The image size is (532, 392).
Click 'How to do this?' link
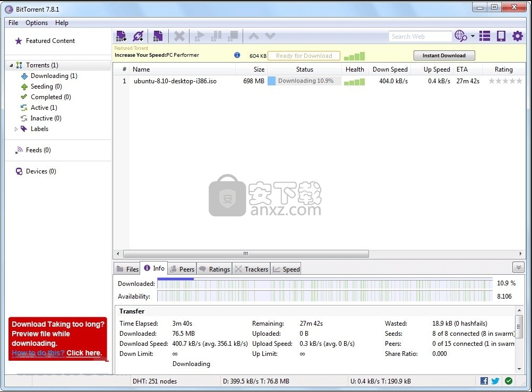38,353
